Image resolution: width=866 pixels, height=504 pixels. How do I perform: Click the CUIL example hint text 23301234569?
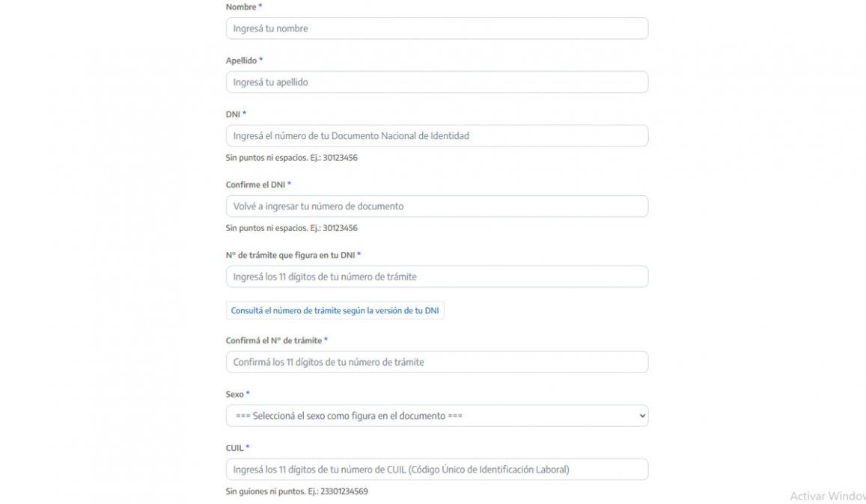(343, 492)
